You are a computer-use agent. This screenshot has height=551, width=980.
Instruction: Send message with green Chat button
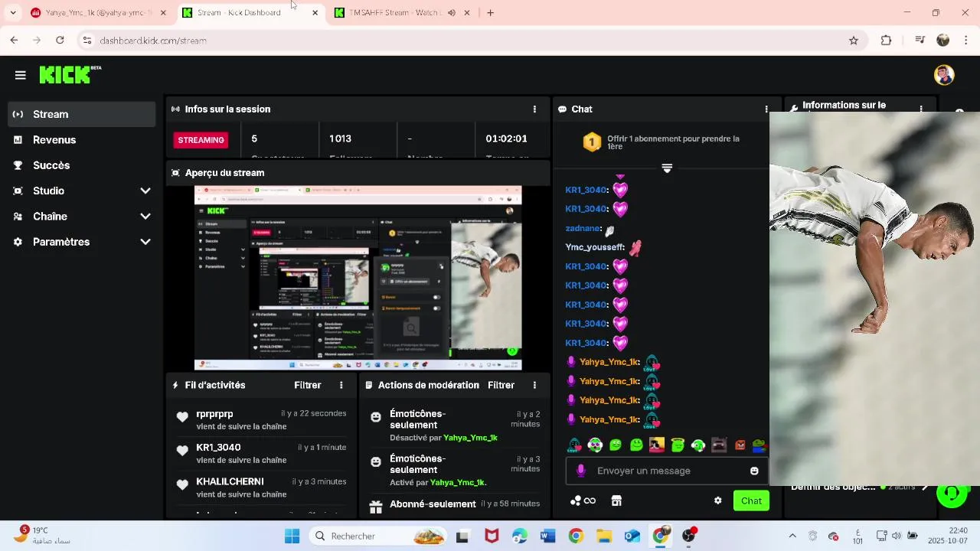click(751, 500)
